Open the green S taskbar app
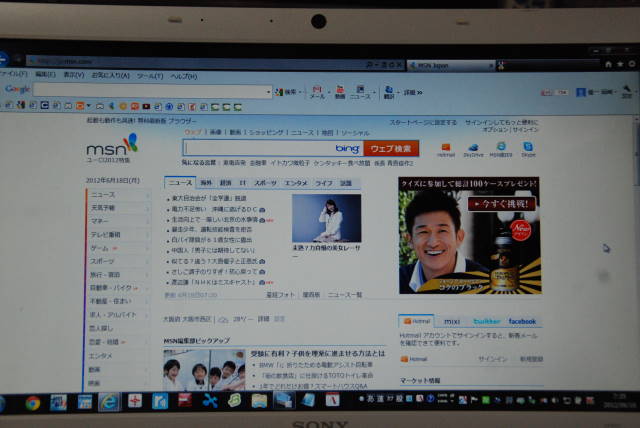The height and width of the screenshot is (428, 640). 234,401
